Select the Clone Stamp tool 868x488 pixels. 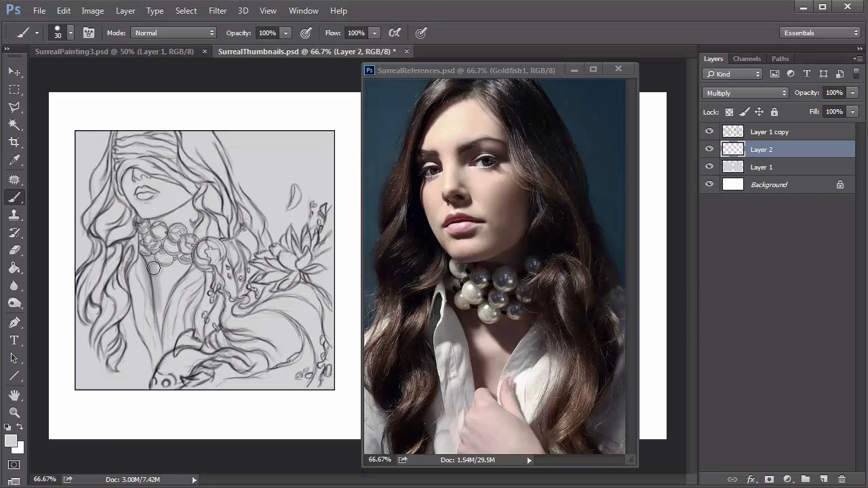click(14, 215)
